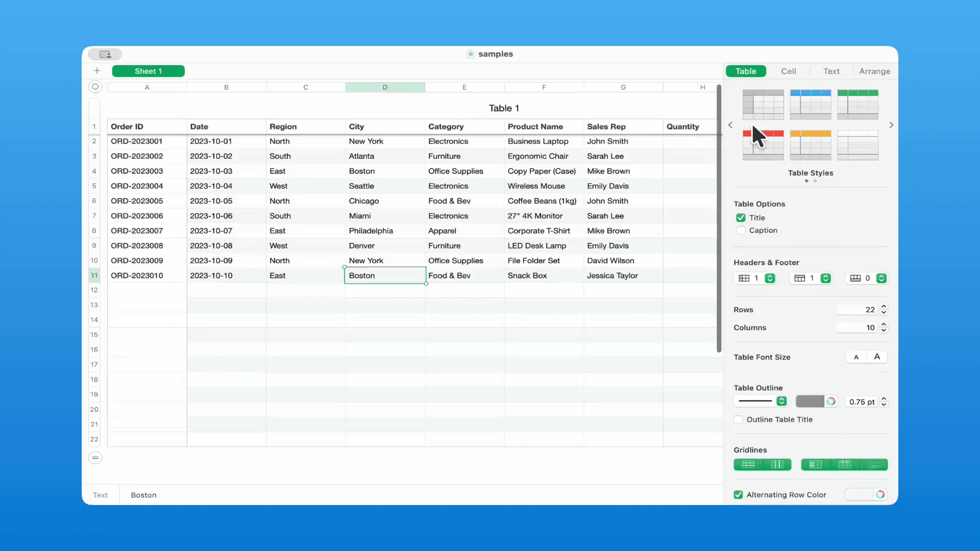Select the cell David Wilson
Screen dimensions: 980x551
pos(623,261)
